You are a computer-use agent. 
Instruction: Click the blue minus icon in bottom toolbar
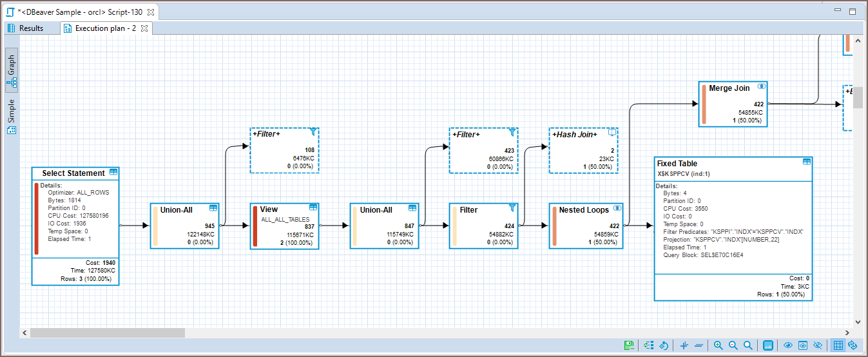(699, 345)
